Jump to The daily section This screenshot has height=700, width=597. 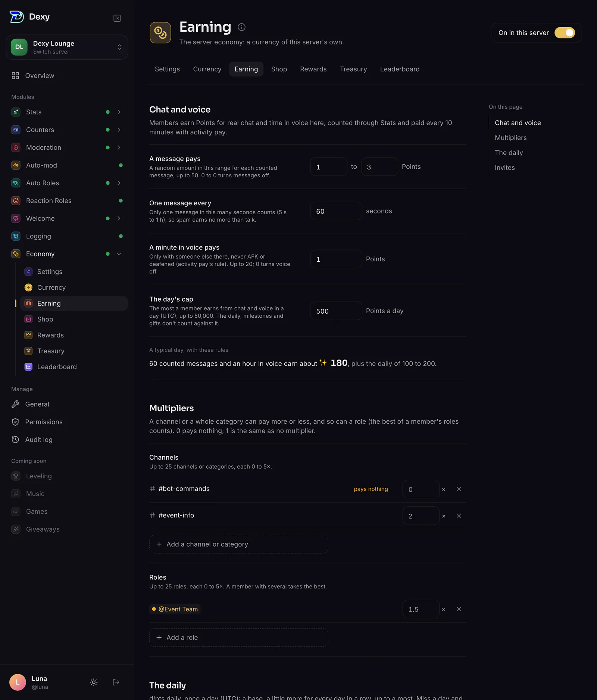(x=509, y=153)
